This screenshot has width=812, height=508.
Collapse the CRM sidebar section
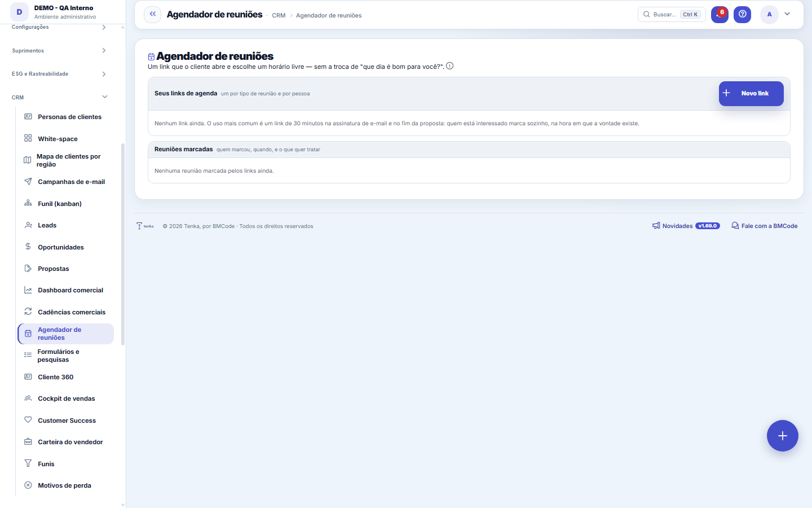point(59,97)
